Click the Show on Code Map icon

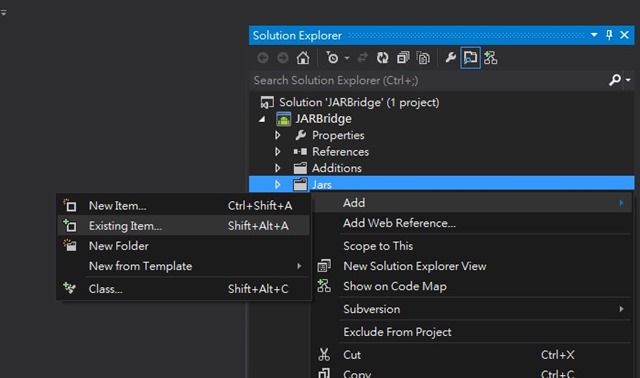pyautogui.click(x=324, y=286)
